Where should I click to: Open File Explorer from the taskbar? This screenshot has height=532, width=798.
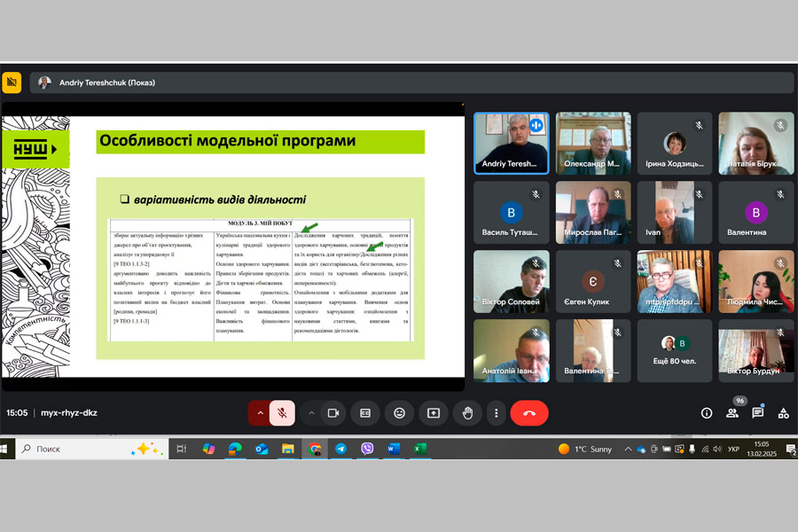(x=288, y=449)
